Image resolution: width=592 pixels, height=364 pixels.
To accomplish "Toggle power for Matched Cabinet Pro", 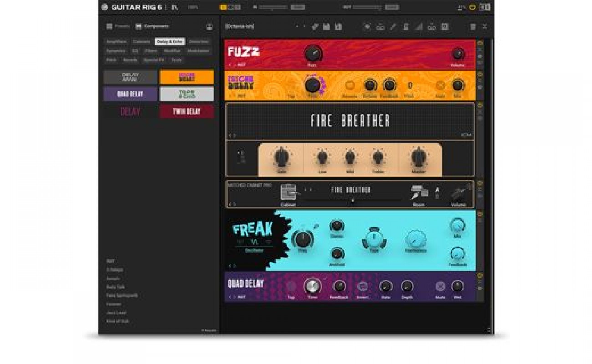I will (x=480, y=183).
